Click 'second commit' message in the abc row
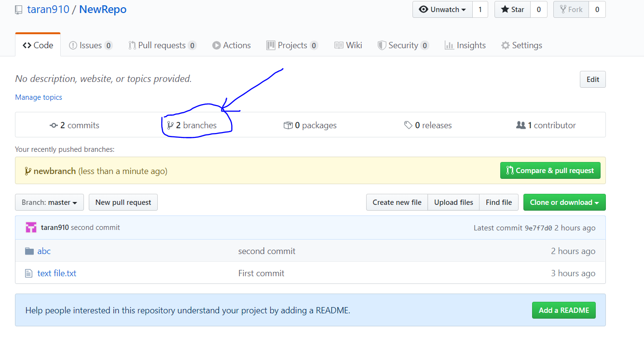 point(267,251)
